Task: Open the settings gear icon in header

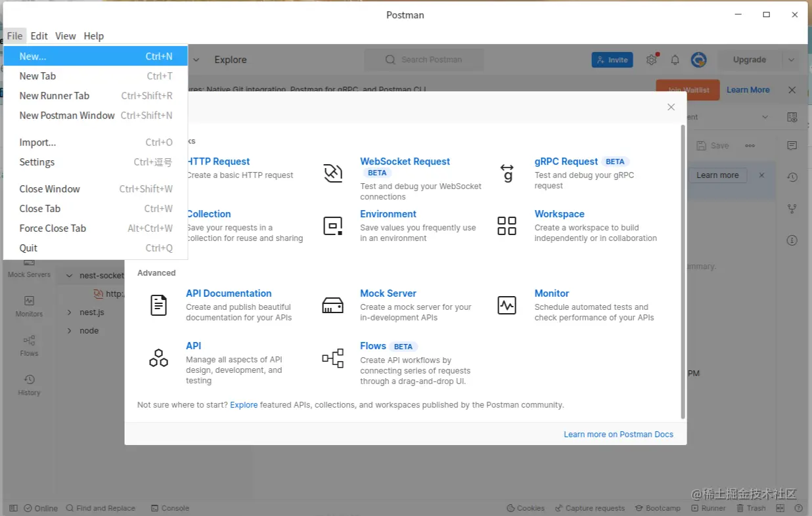Action: [652, 60]
